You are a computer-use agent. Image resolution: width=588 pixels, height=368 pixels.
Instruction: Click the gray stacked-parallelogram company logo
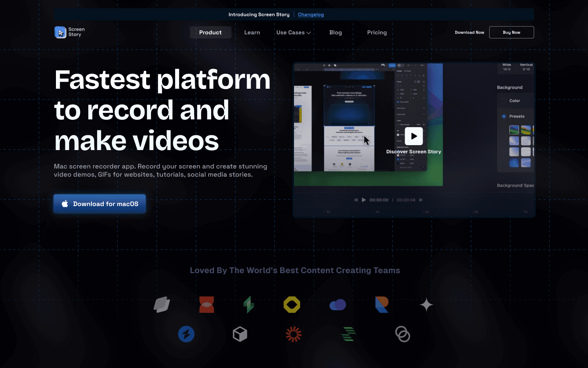tap(162, 305)
